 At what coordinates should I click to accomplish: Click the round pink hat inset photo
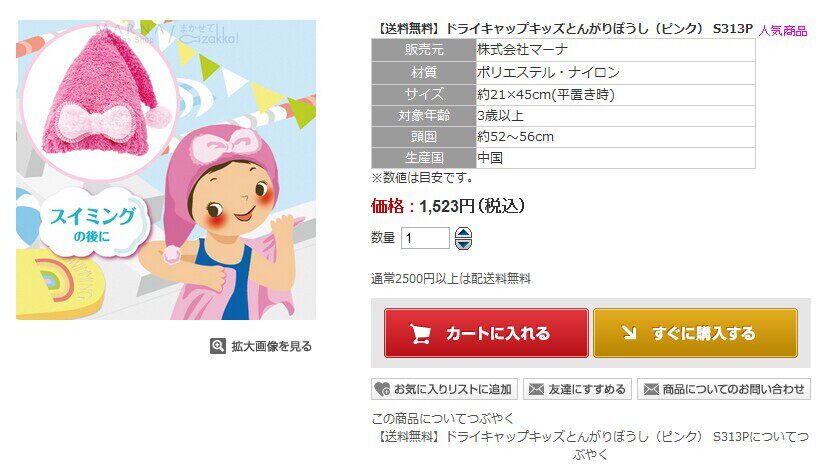100,103
